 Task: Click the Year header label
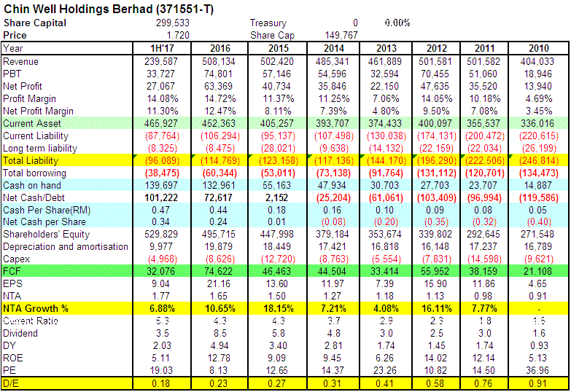point(12,48)
